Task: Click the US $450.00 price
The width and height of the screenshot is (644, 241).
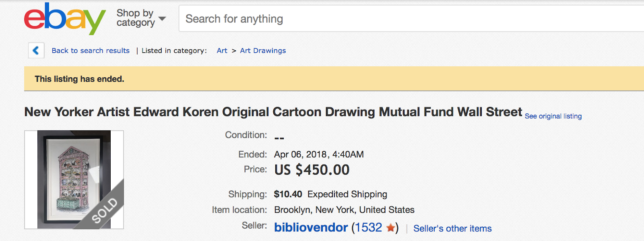Action: click(x=312, y=170)
